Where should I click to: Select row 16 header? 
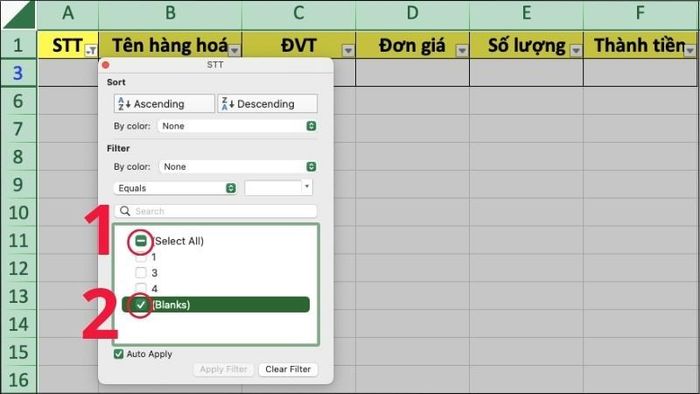[x=18, y=380]
